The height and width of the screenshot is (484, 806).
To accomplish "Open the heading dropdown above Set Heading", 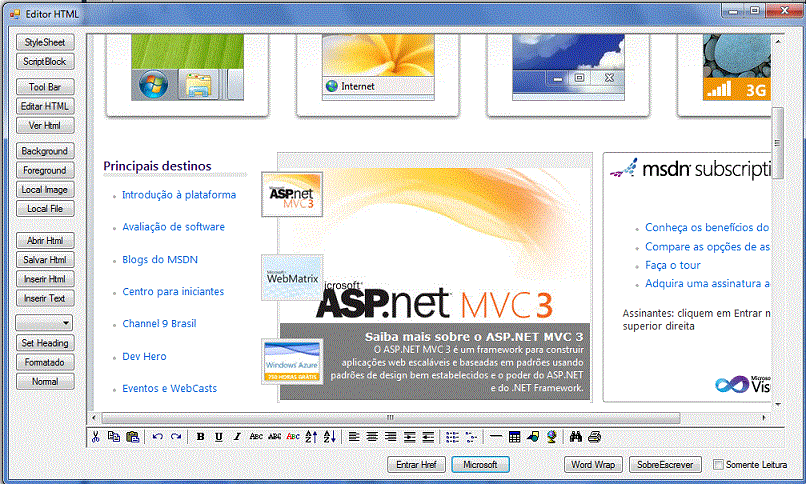I will pos(45,323).
